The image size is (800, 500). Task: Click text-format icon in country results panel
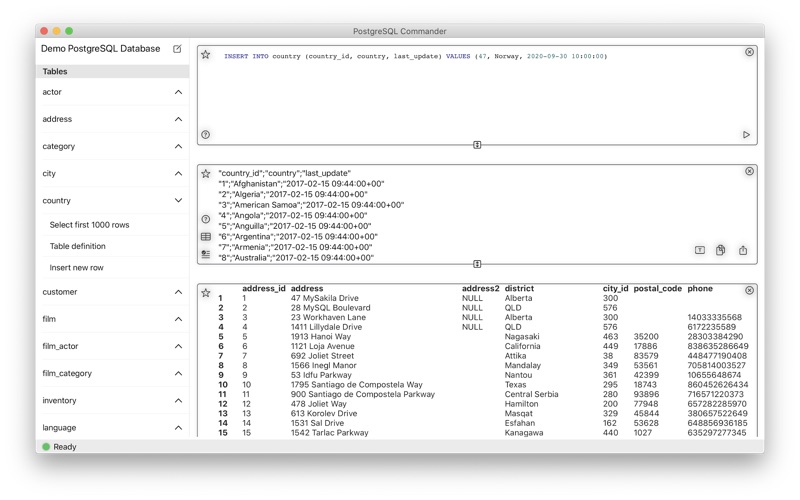[699, 250]
